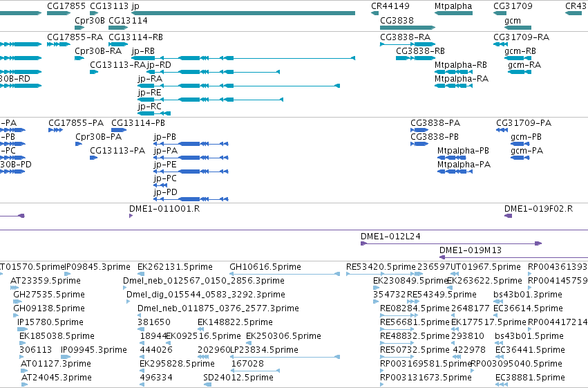Viewport: 588px width, 388px height.
Task: Click protein jp-PD
Action: pos(191,199)
